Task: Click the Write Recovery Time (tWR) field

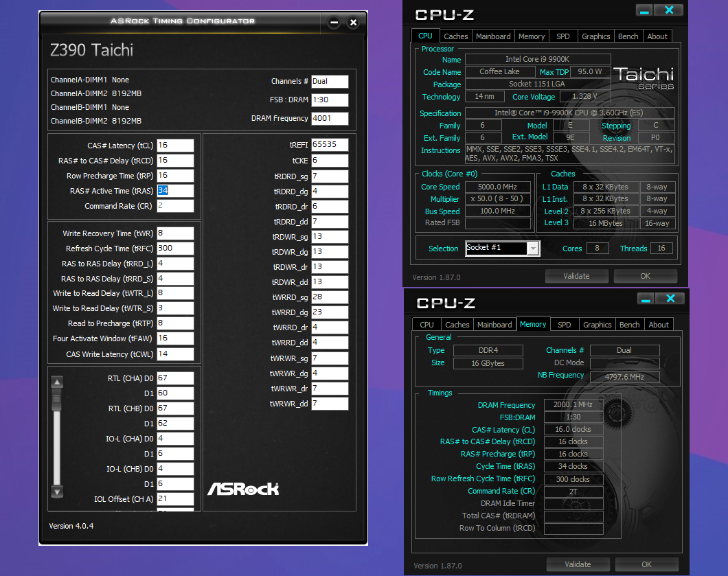Action: point(175,233)
